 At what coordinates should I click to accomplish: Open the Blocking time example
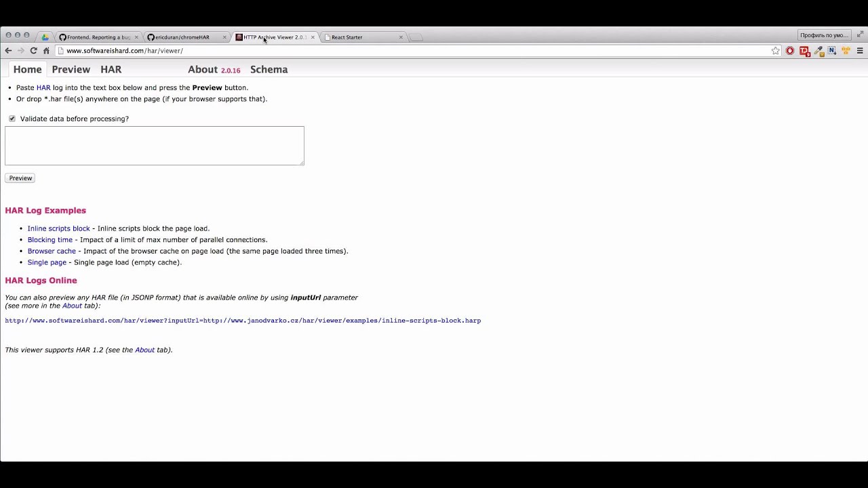(50, 240)
